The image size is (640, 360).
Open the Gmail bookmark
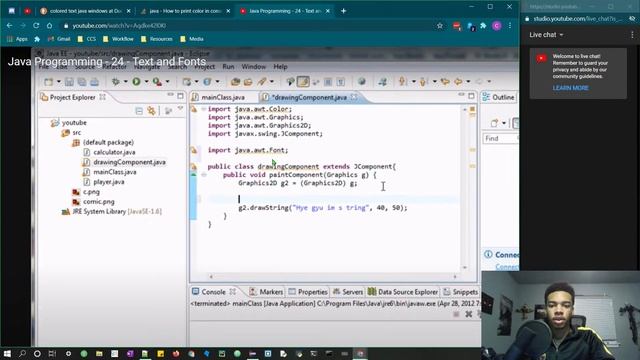(59, 39)
